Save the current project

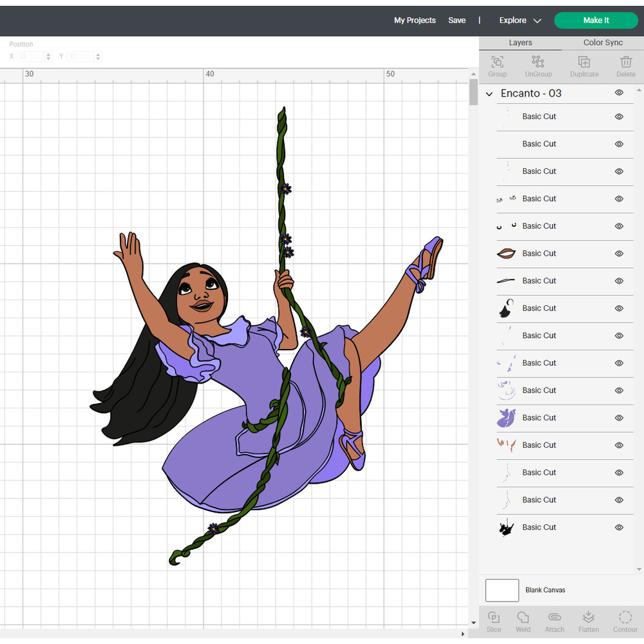click(457, 20)
